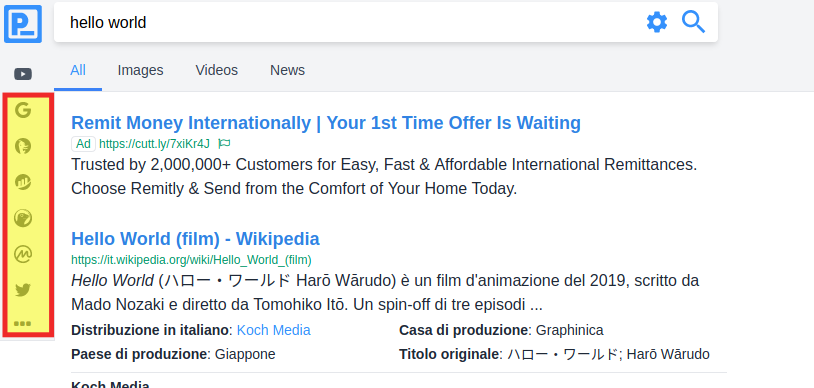This screenshot has width=814, height=388.
Task: Search with DuckDuckGo provider icon
Action: tap(23, 146)
